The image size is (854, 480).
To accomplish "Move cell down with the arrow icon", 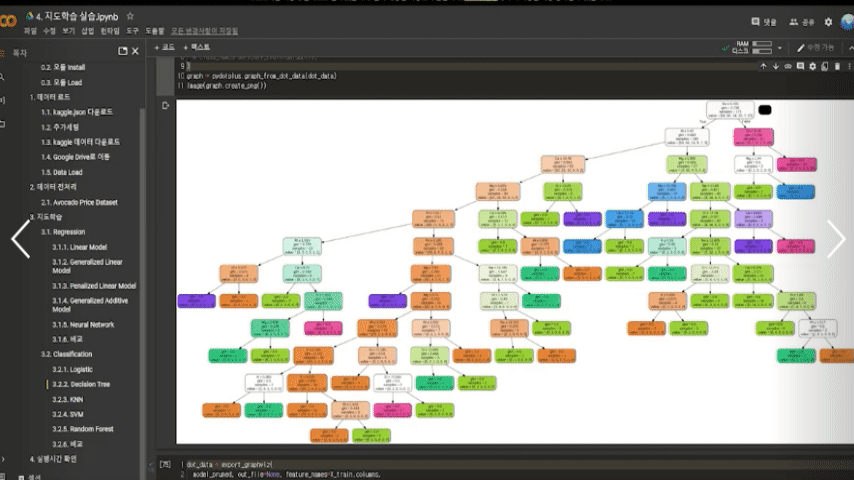I will 775,66.
